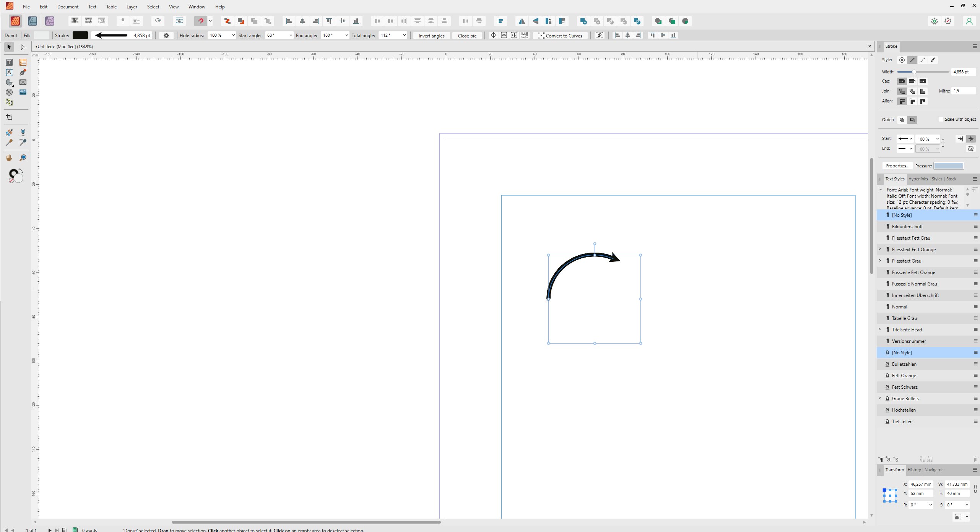The height and width of the screenshot is (532, 980).
Task: Click the Invert angles button
Action: pos(431,36)
